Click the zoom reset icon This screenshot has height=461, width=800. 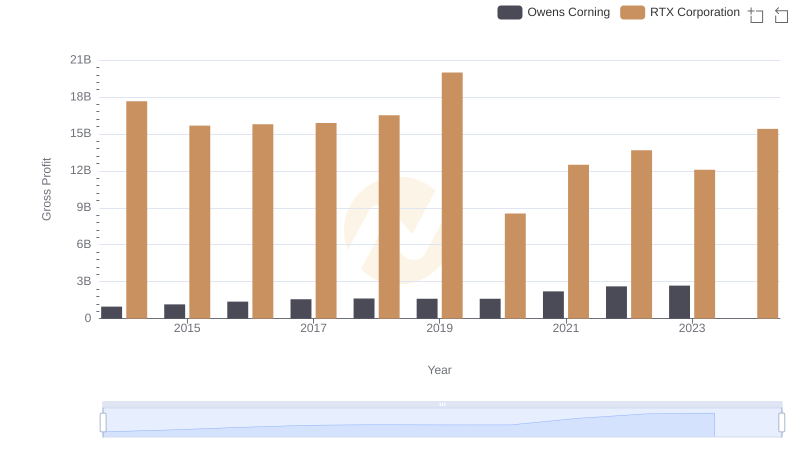coord(781,15)
